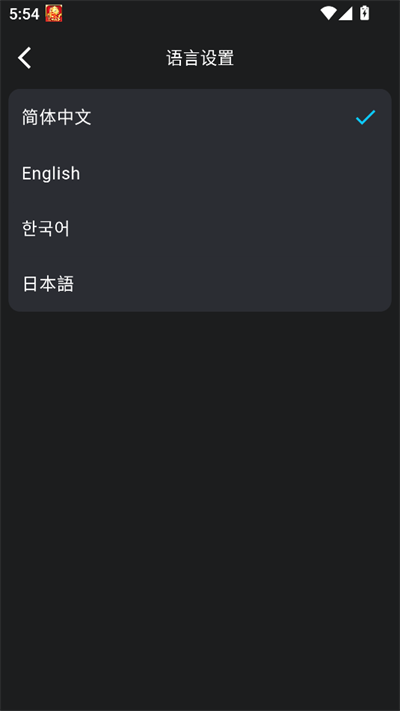Click the 语言设置 page title
400x711 pixels.
click(x=200, y=58)
